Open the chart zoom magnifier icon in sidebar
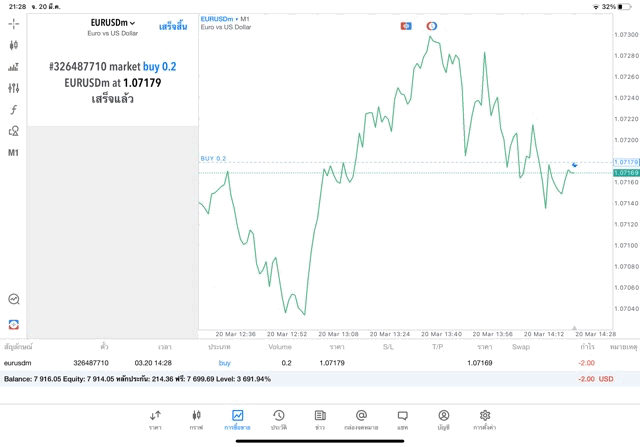This screenshot has width=640, height=447. (x=14, y=299)
